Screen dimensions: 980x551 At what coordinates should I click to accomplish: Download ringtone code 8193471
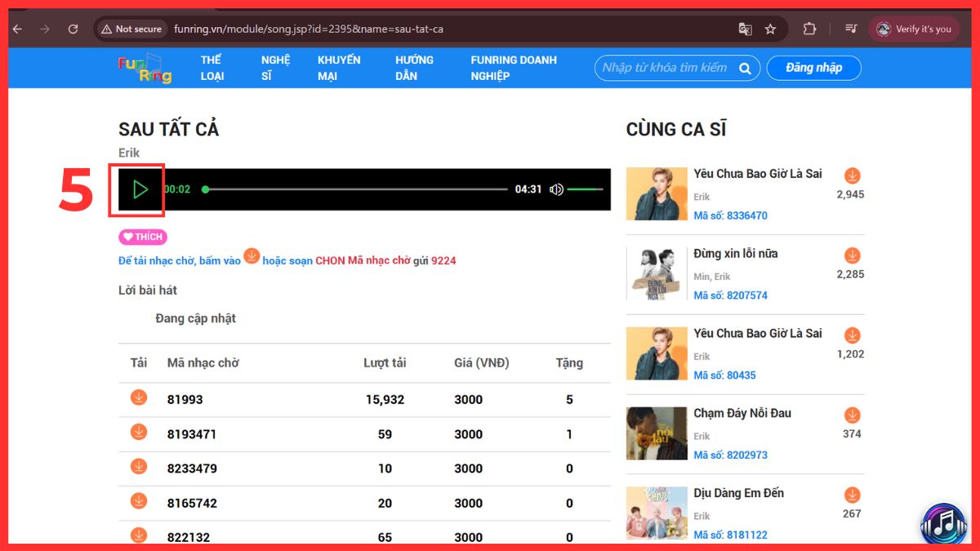(139, 433)
